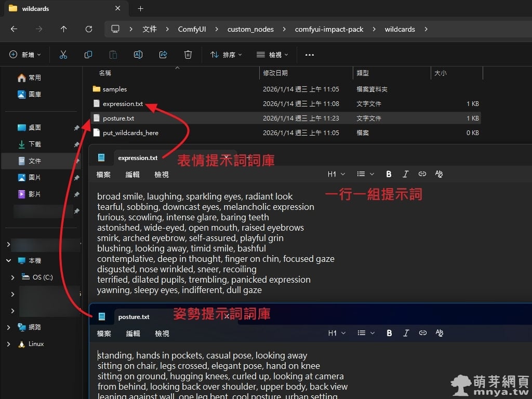Open 檢視 menu in posture.txt Notepad
Image resolution: width=532 pixels, height=399 pixels.
coord(162,334)
